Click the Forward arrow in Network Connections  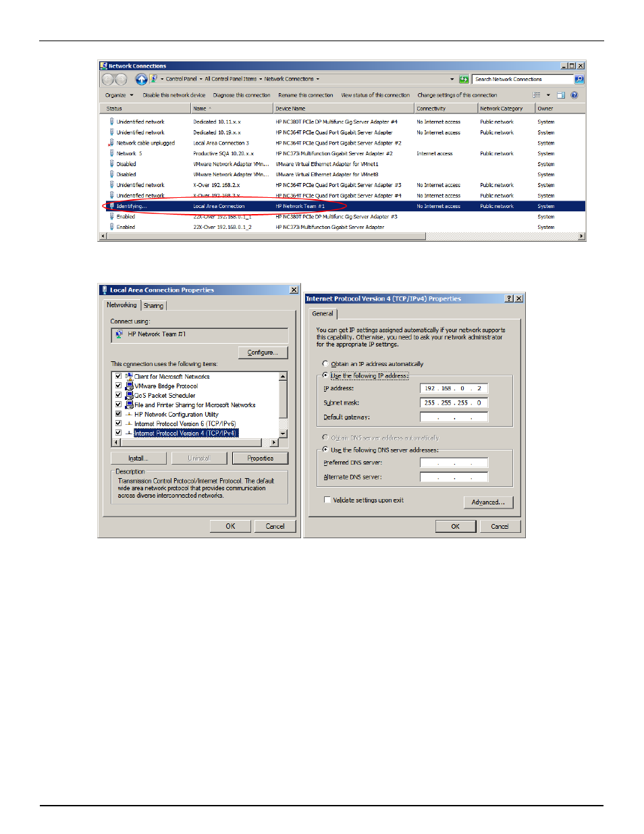pyautogui.click(x=121, y=80)
